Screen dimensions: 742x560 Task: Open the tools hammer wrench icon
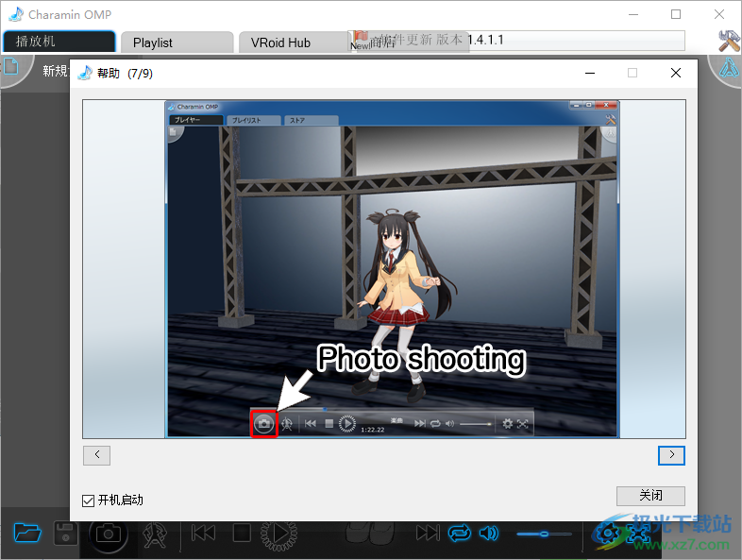[x=729, y=41]
